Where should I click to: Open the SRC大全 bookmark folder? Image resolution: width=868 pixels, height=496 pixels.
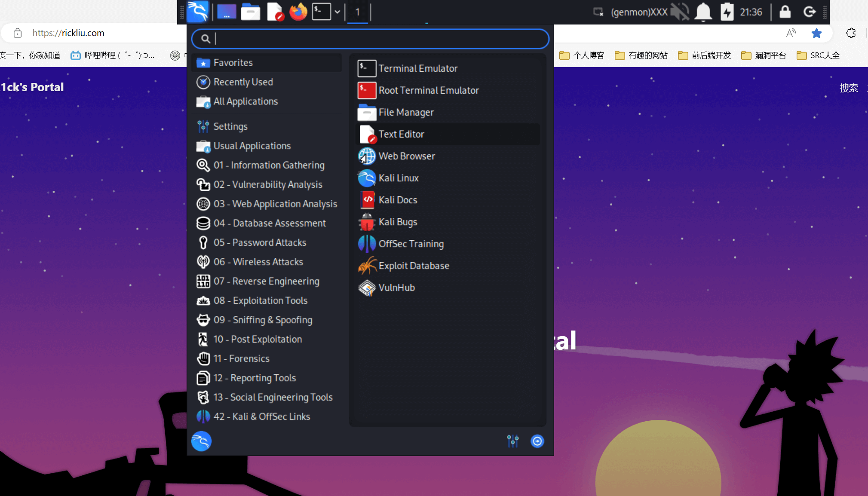coord(818,55)
